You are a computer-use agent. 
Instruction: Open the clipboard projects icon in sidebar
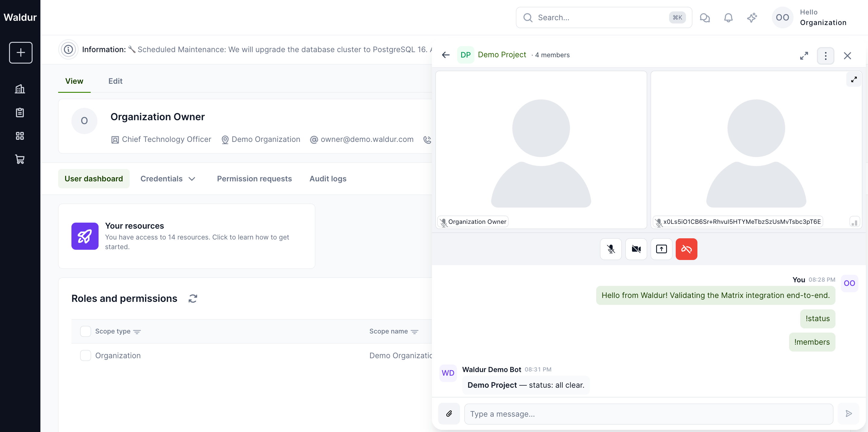point(20,112)
